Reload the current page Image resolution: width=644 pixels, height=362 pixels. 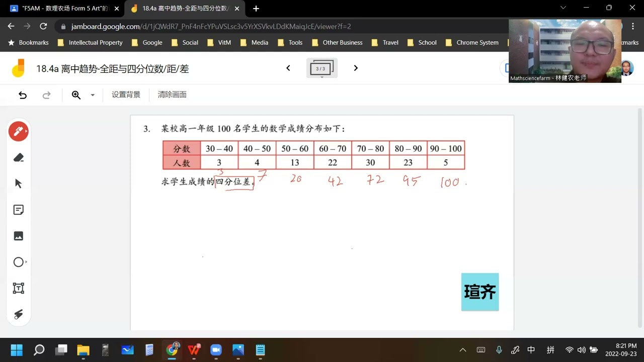coord(43,26)
